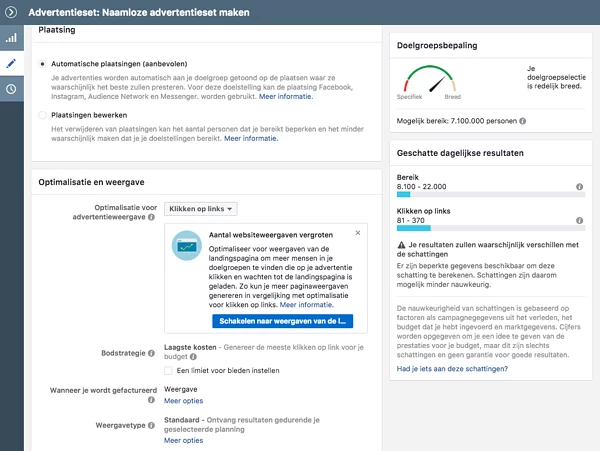600x451 pixels.
Task: Open the clock history icon in the sidebar
Action: [11, 89]
